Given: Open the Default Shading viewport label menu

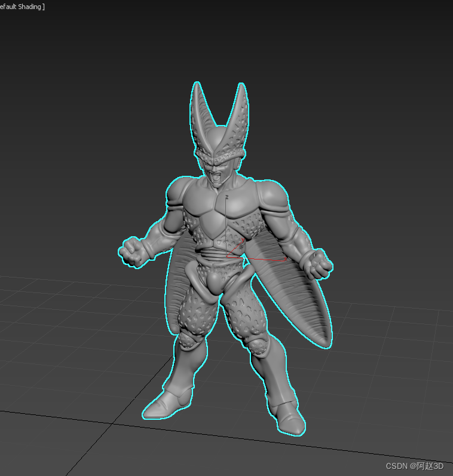Looking at the screenshot, I should click(22, 7).
